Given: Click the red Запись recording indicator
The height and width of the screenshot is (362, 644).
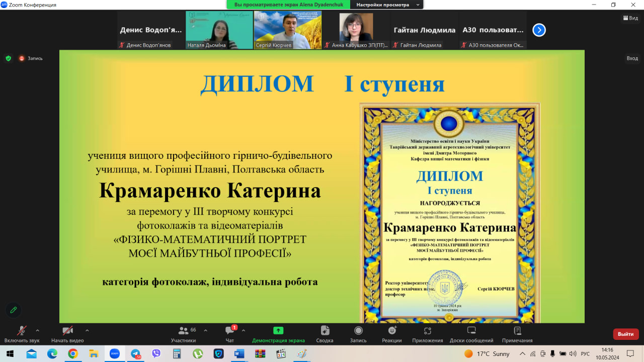Looking at the screenshot, I should [x=31, y=58].
